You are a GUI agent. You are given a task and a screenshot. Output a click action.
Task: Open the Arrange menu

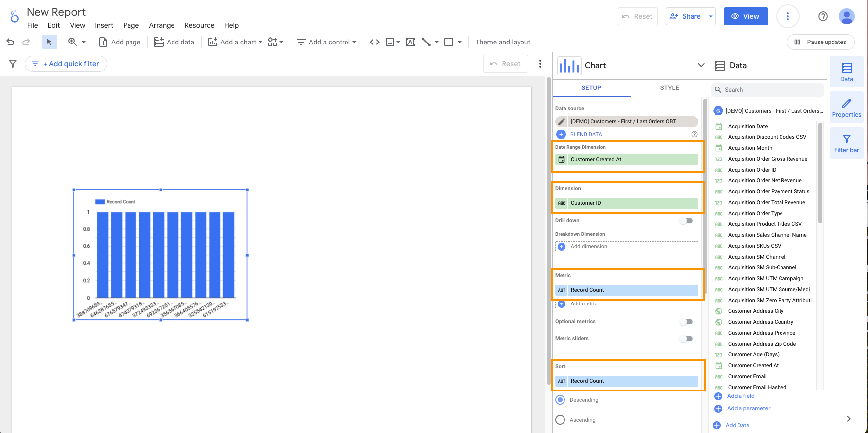pos(162,25)
